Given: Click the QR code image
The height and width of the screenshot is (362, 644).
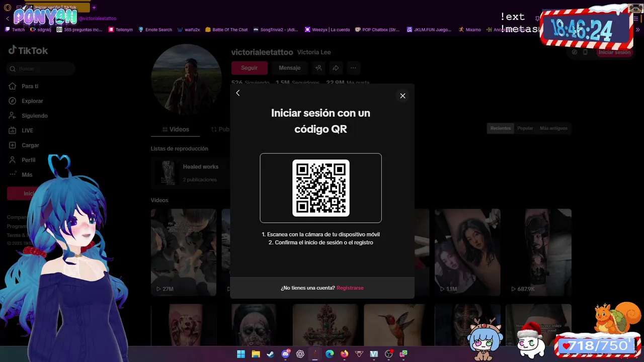Looking at the screenshot, I should click(321, 188).
